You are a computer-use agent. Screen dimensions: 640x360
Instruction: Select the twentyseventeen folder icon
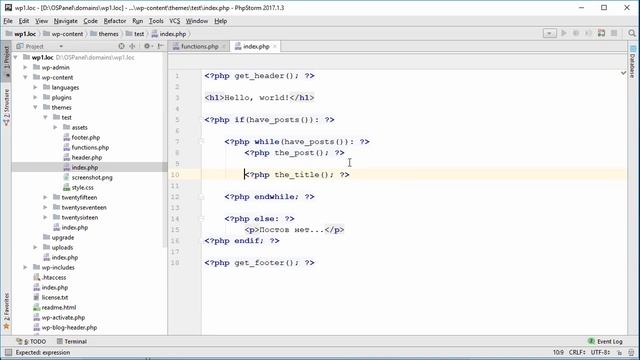tap(56, 207)
